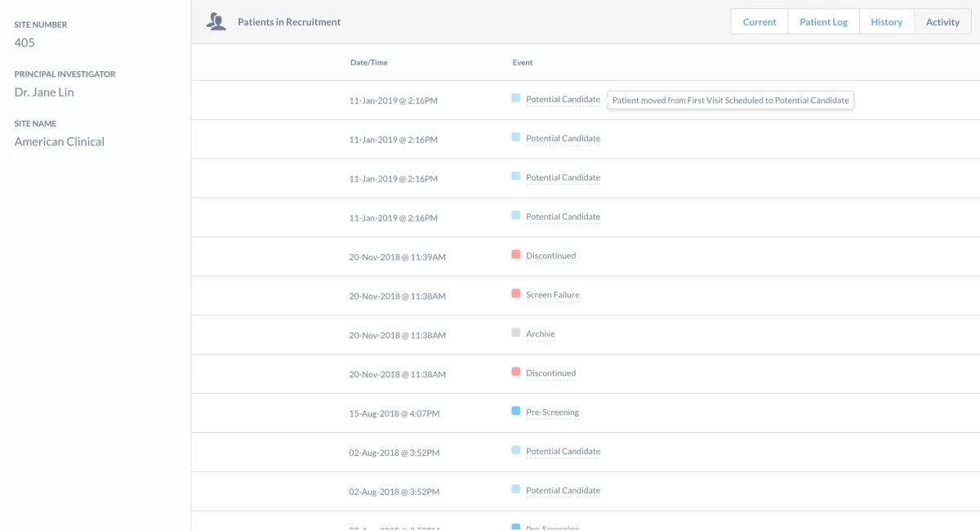
Task: Click the gray square next to Archive
Action: [x=515, y=333]
